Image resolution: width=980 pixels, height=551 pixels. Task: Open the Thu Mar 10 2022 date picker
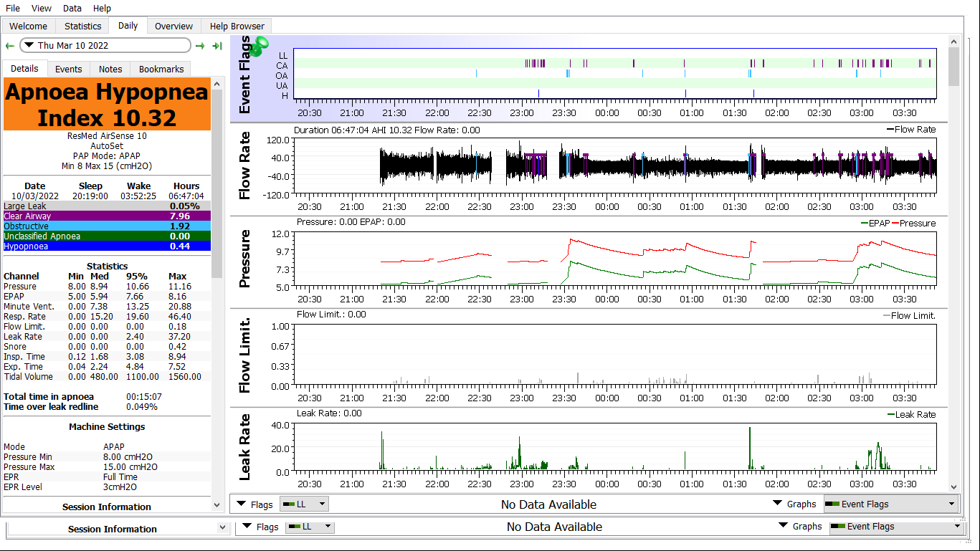click(105, 46)
